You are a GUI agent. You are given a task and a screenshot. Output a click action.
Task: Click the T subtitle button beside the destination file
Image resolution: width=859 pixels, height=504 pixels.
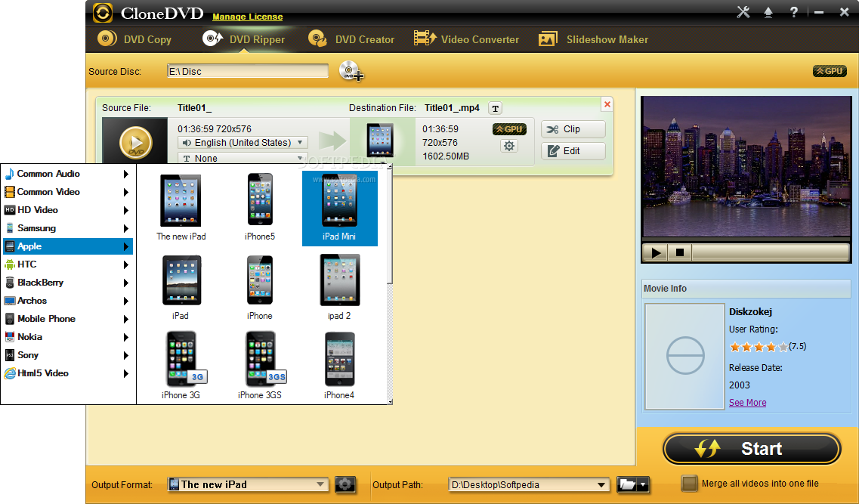click(x=496, y=109)
